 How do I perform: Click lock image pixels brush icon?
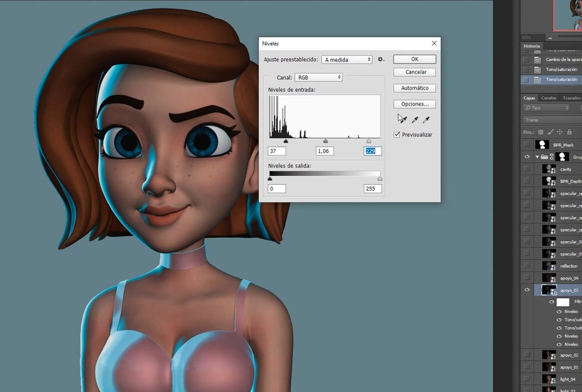pyautogui.click(x=550, y=132)
